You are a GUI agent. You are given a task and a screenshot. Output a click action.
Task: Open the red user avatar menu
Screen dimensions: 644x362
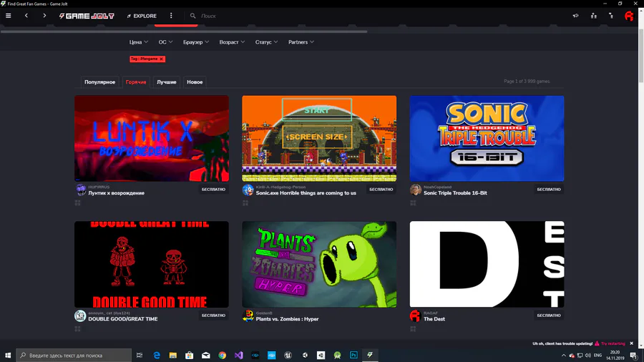point(629,16)
